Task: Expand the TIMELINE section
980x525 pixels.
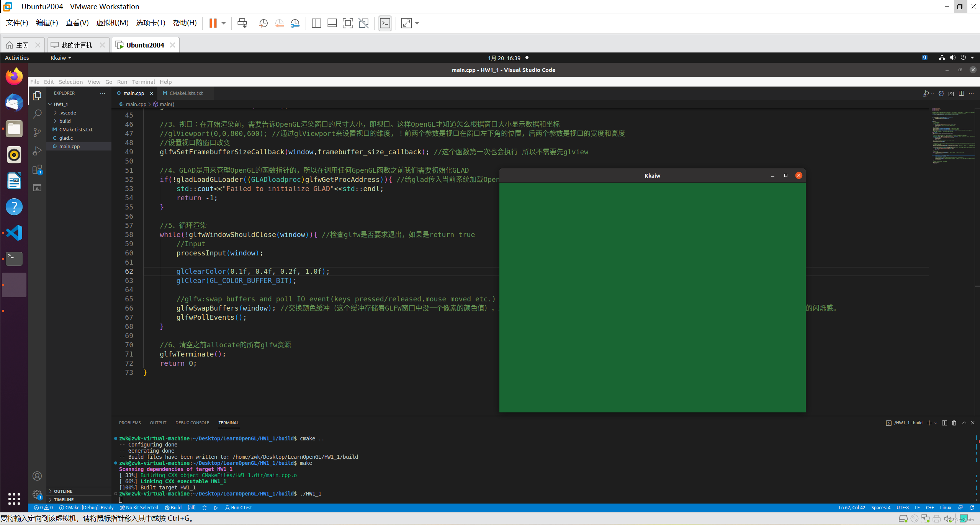Action: (x=64, y=500)
